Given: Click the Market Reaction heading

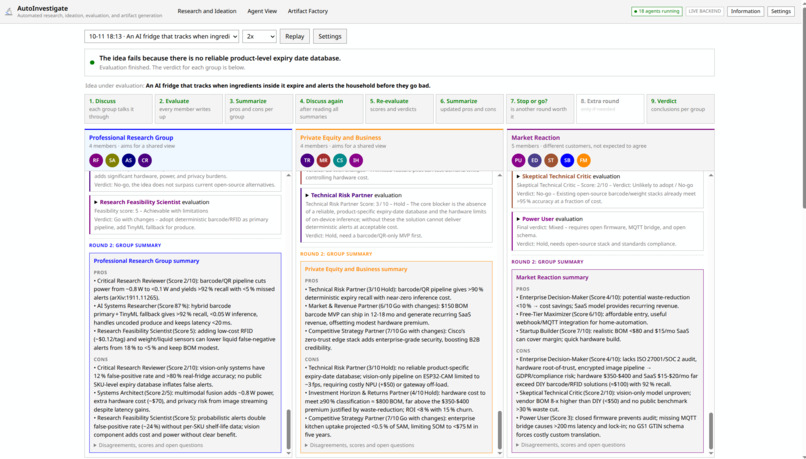Looking at the screenshot, I should (536, 138).
